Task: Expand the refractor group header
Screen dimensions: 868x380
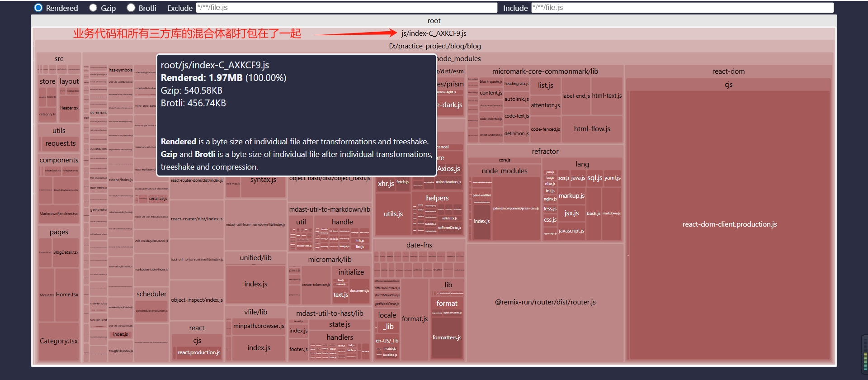Action: click(x=545, y=152)
